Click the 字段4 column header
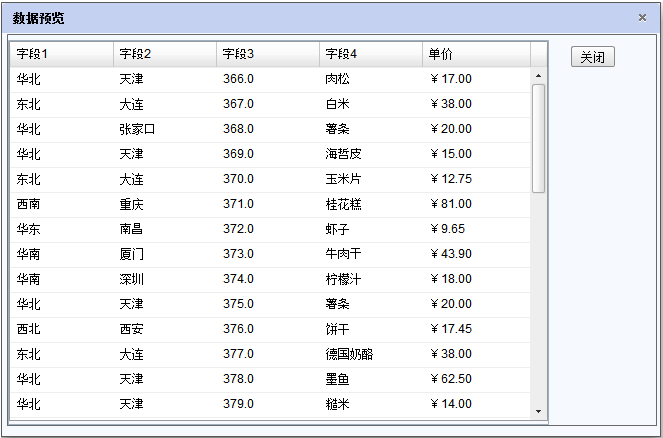663x438 pixels. 370,54
